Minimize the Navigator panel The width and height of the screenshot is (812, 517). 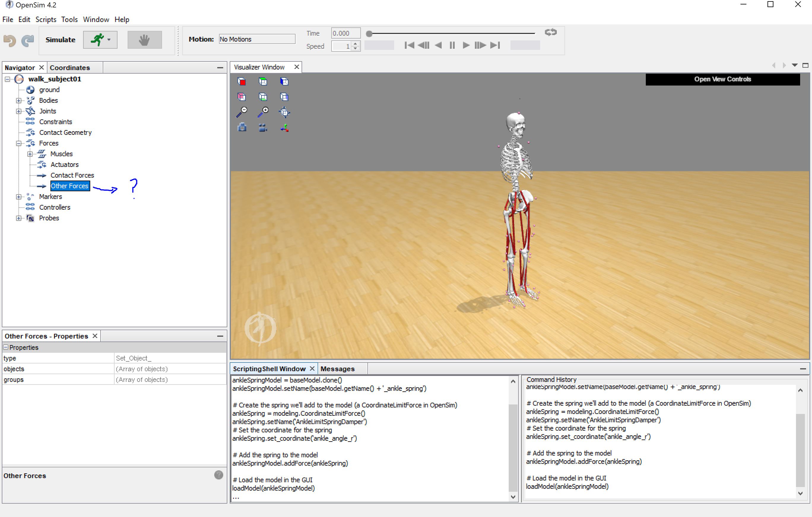point(220,68)
